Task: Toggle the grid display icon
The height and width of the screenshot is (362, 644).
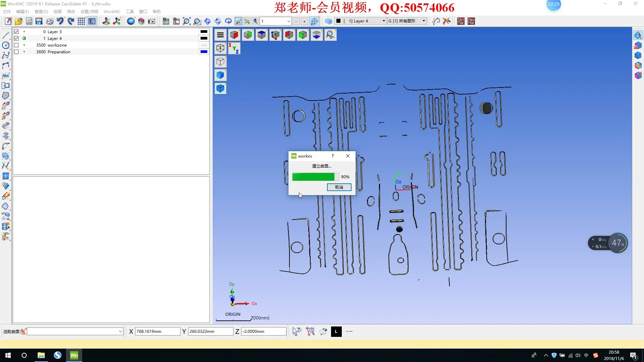Action: tap(81, 21)
